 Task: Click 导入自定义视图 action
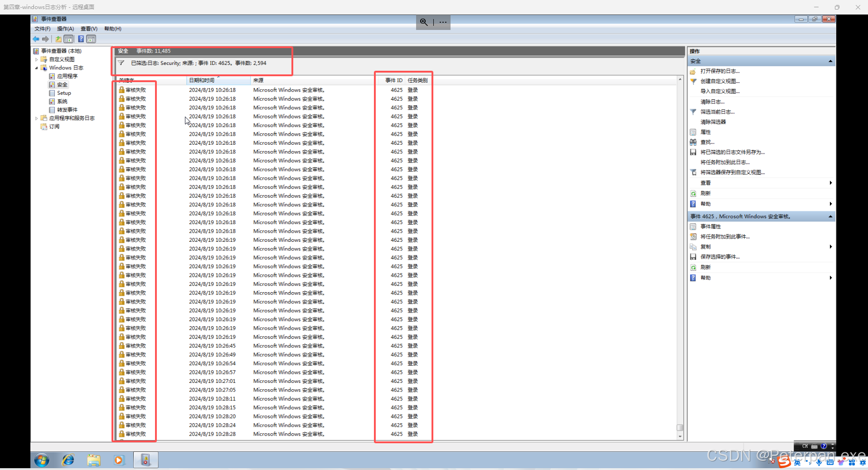(720, 91)
